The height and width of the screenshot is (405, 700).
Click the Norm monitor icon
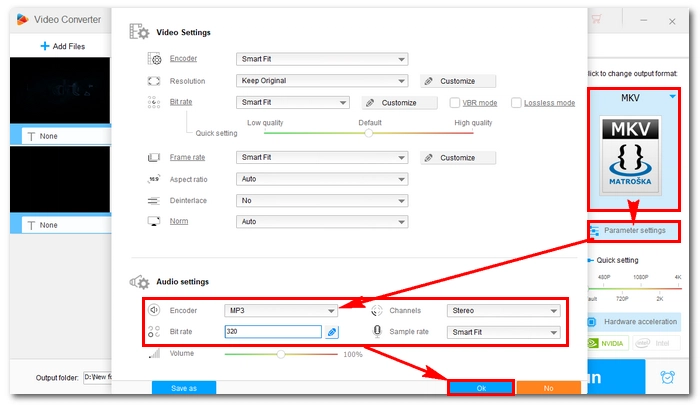(154, 221)
